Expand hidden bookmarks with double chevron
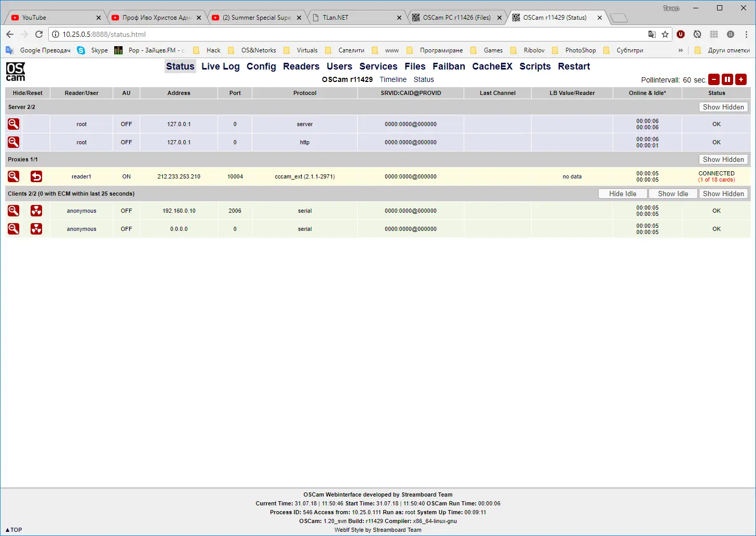The height and width of the screenshot is (536, 756). pos(681,50)
